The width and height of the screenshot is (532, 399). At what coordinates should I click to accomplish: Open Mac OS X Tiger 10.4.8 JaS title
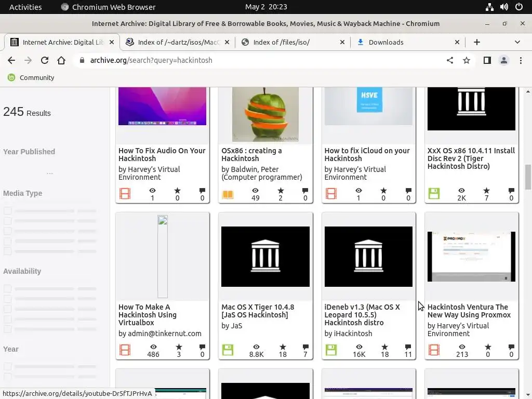(258, 311)
